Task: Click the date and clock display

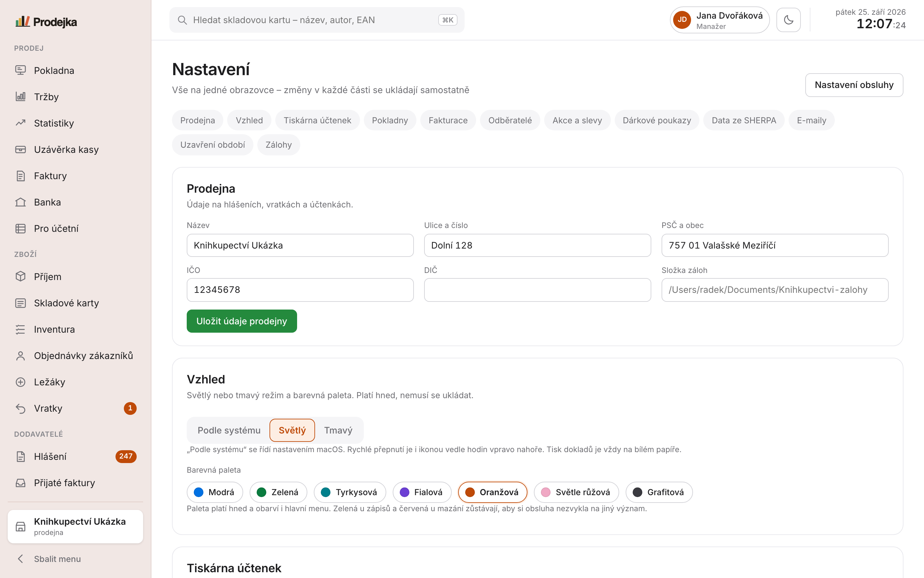Action: click(870, 19)
